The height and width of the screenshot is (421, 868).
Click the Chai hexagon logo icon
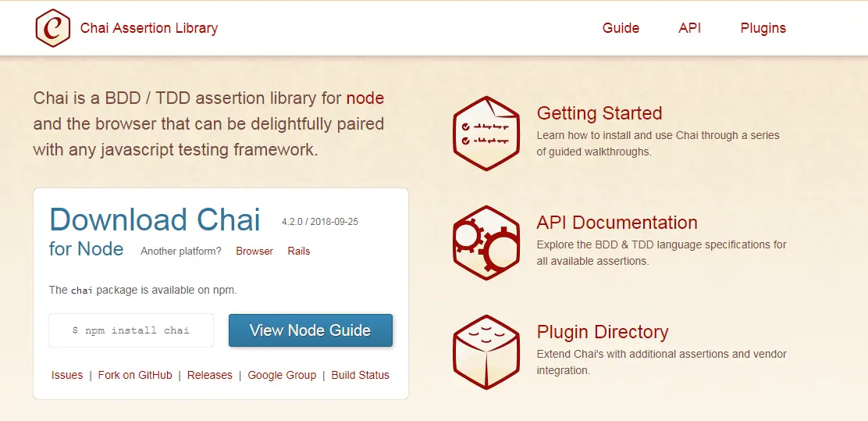pos(53,27)
